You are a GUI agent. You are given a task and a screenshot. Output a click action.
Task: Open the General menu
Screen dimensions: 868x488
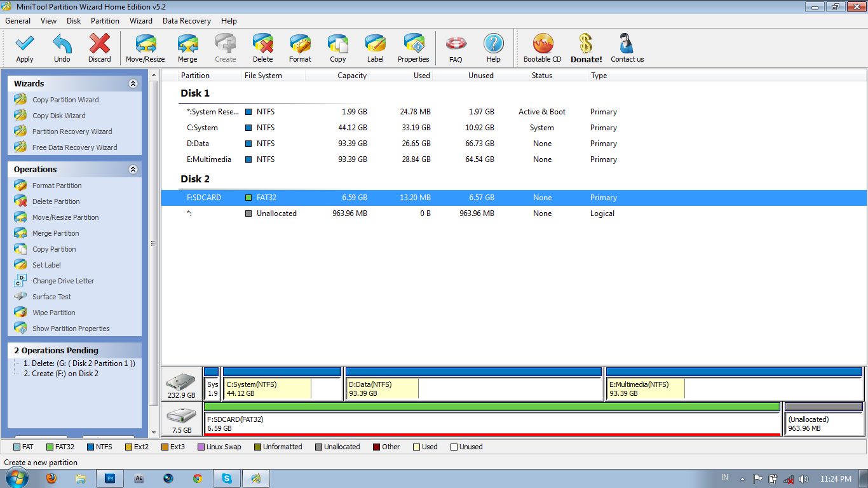(x=18, y=21)
